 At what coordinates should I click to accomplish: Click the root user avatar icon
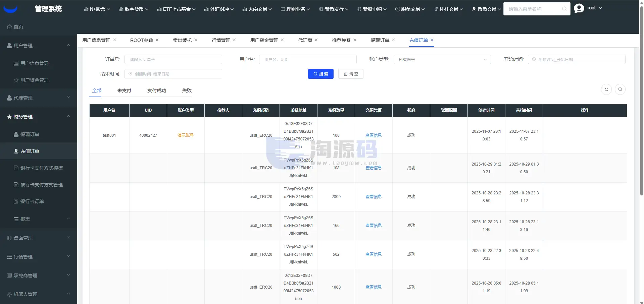tap(579, 8)
